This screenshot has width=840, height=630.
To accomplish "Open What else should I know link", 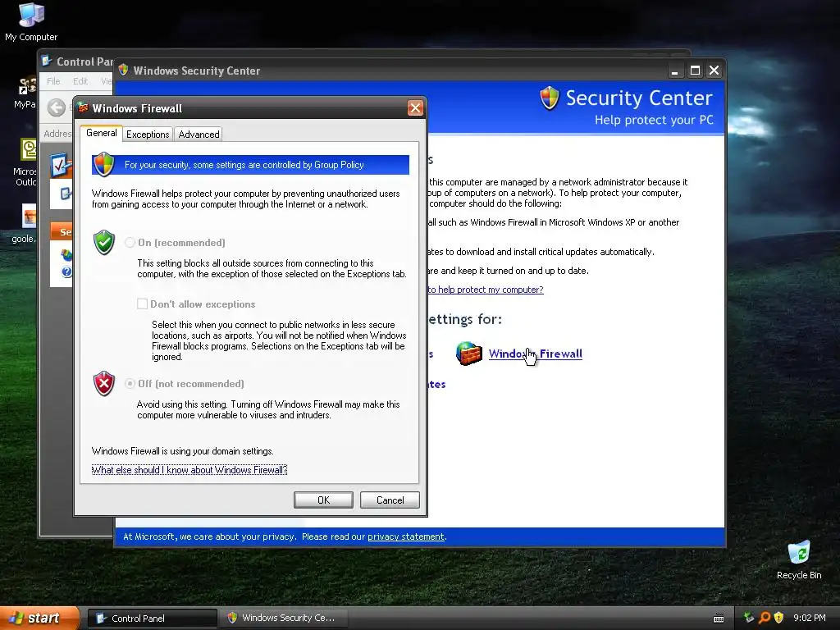I will [189, 470].
